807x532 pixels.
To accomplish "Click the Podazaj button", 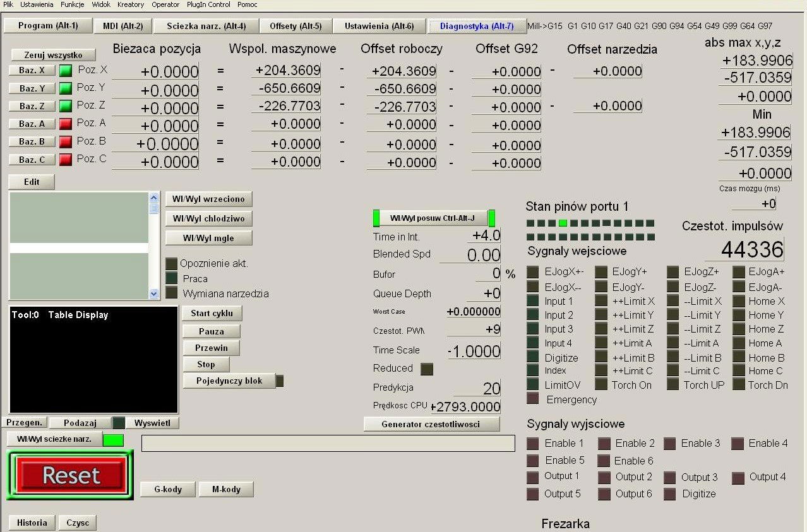I will (80, 423).
